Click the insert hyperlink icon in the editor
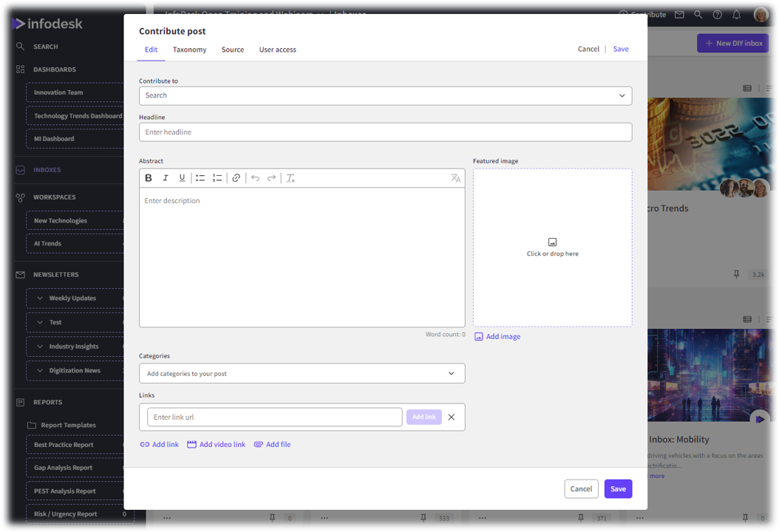Image resolution: width=779 pixels, height=532 pixels. (236, 177)
